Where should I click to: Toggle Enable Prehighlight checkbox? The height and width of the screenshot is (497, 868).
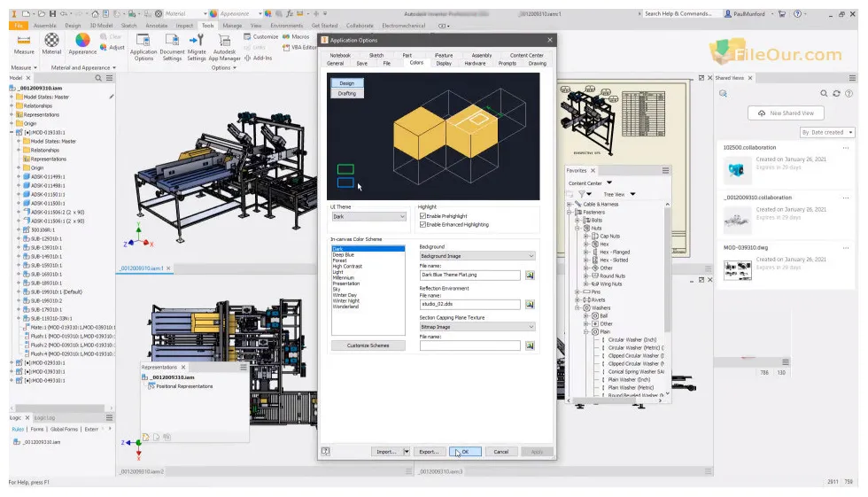(x=423, y=216)
